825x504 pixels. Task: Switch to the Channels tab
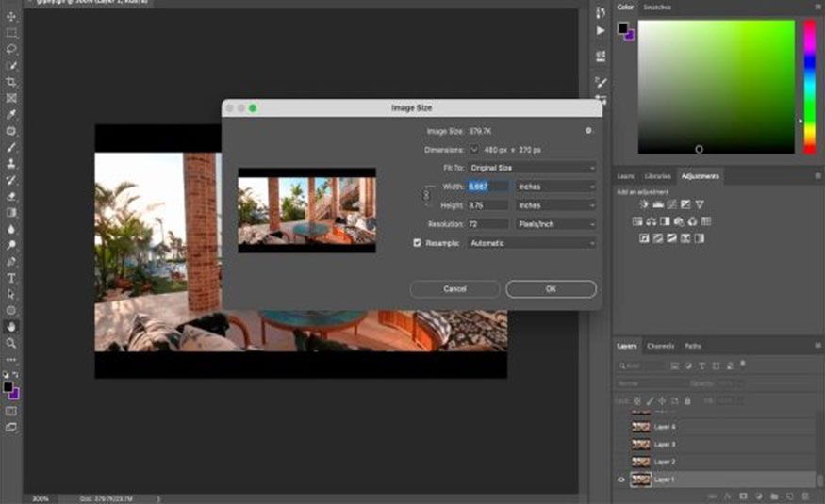point(660,346)
